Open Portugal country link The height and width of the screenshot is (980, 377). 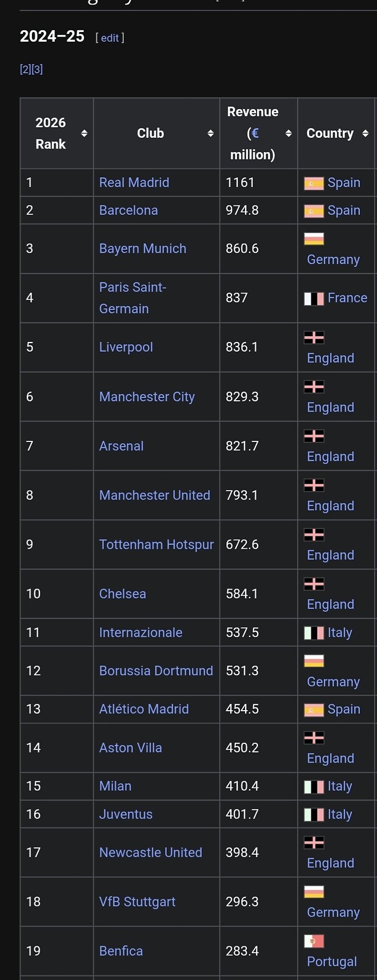tap(332, 962)
